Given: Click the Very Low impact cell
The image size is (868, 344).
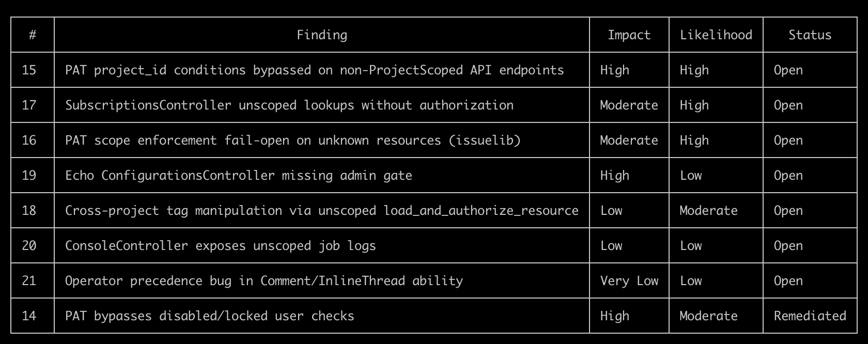Looking at the screenshot, I should [629, 281].
